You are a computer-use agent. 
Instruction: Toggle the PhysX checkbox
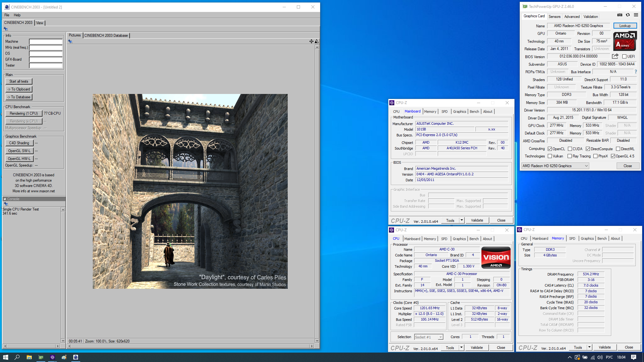[595, 156]
